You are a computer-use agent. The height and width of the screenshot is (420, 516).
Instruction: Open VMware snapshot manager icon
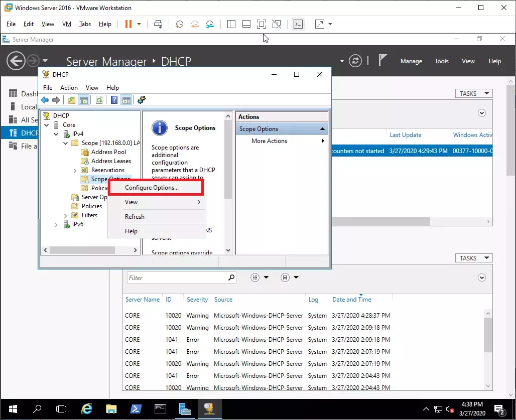[x=210, y=24]
